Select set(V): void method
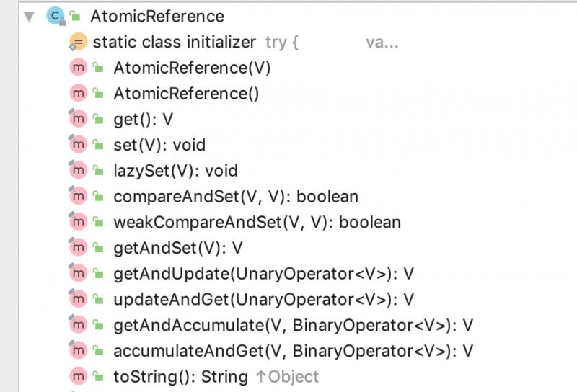 point(159,145)
